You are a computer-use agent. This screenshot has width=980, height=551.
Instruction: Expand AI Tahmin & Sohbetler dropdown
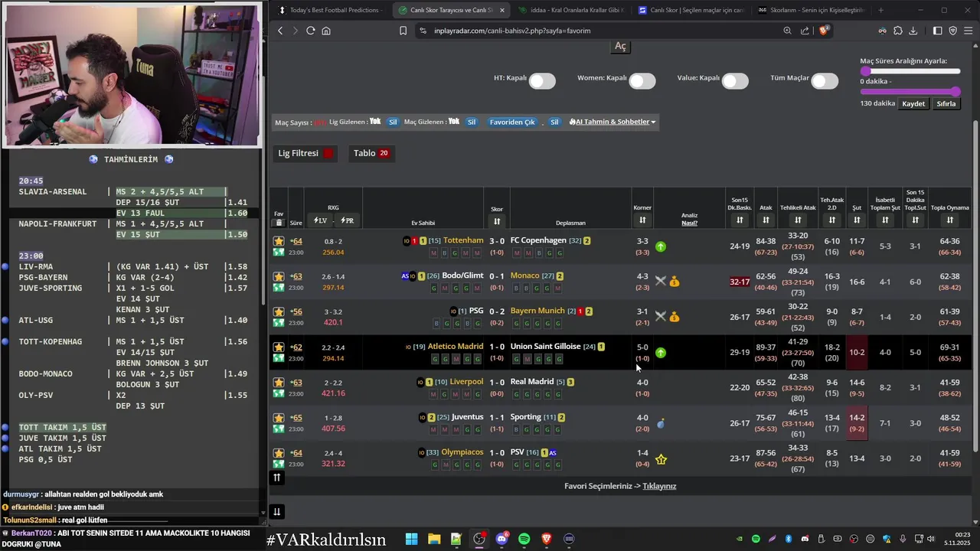click(x=612, y=122)
